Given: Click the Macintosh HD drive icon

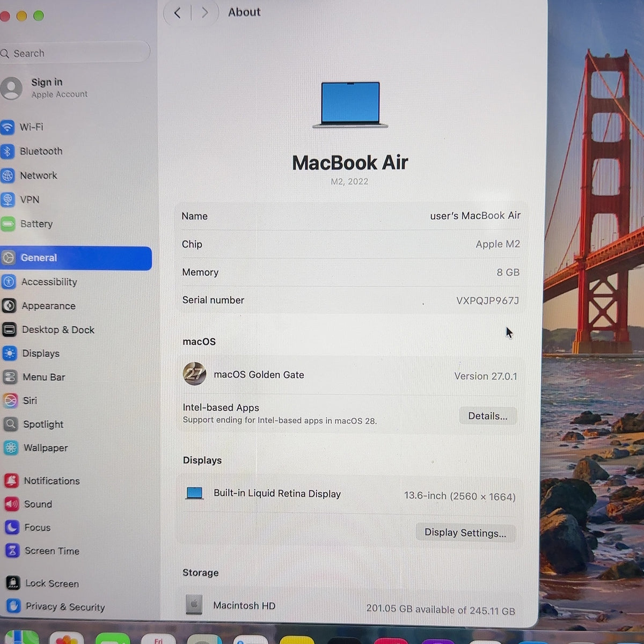Looking at the screenshot, I should point(194,605).
